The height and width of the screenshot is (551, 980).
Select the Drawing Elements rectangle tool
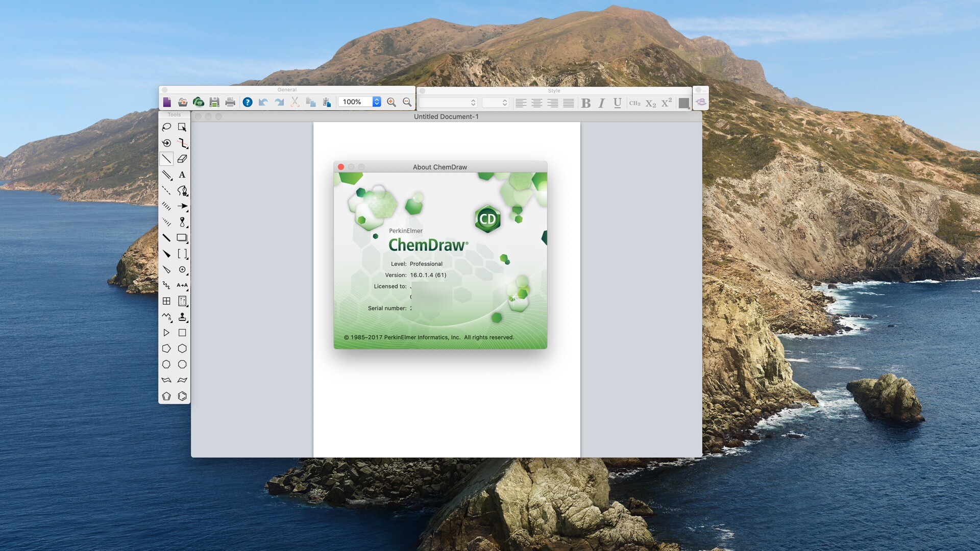[x=182, y=238]
